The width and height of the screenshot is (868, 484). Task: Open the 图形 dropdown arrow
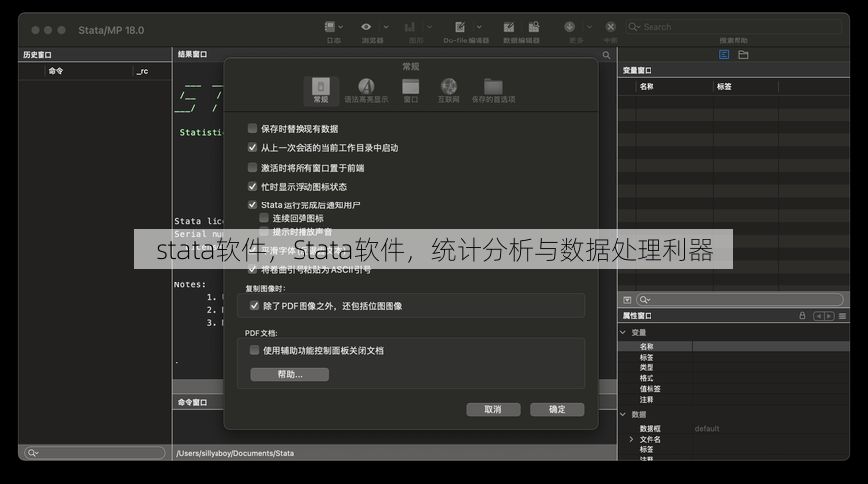pos(430,27)
